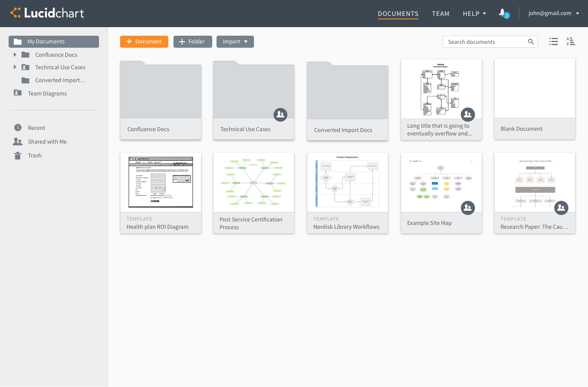Open the notifications bell icon

click(x=502, y=13)
